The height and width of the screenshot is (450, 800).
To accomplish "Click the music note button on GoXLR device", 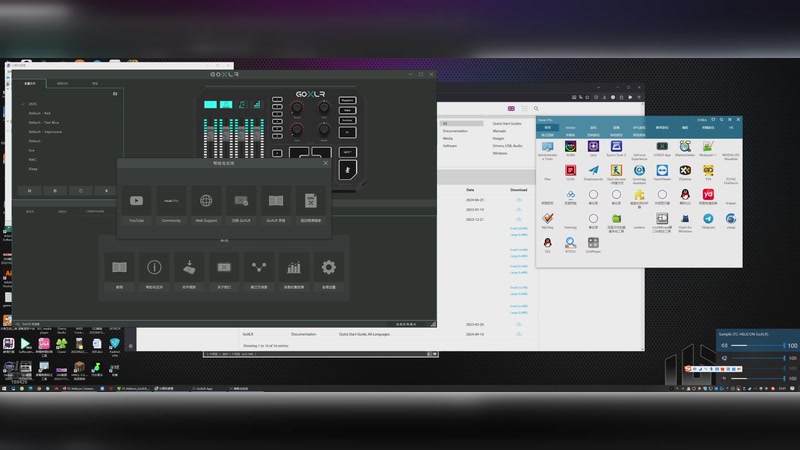I will [241, 105].
